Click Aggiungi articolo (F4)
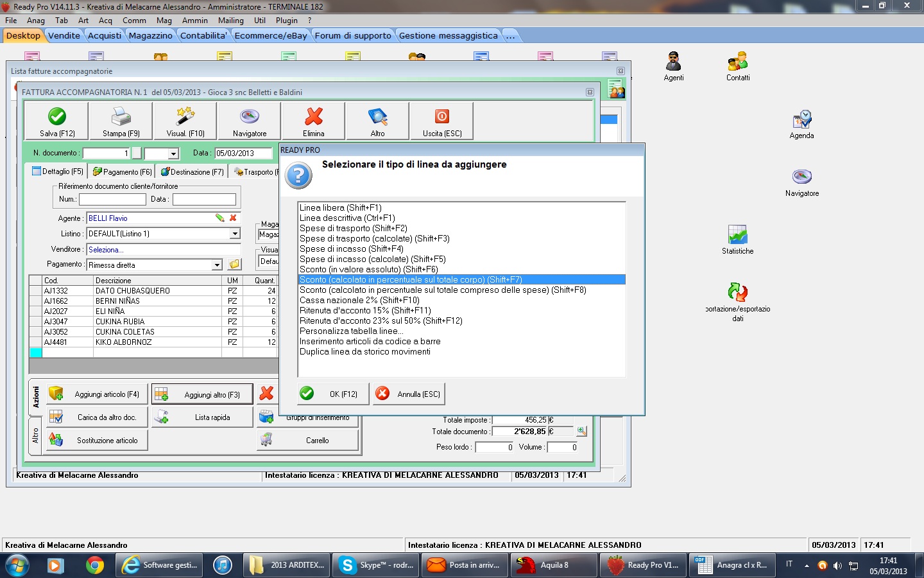The height and width of the screenshot is (578, 924). pos(98,394)
